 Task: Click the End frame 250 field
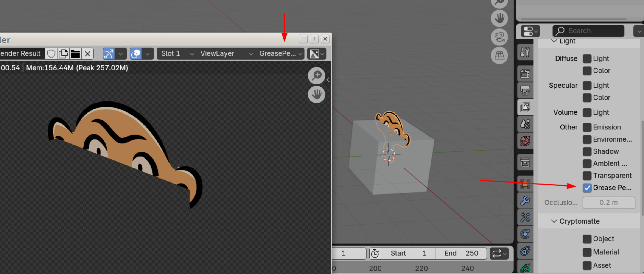click(x=461, y=253)
